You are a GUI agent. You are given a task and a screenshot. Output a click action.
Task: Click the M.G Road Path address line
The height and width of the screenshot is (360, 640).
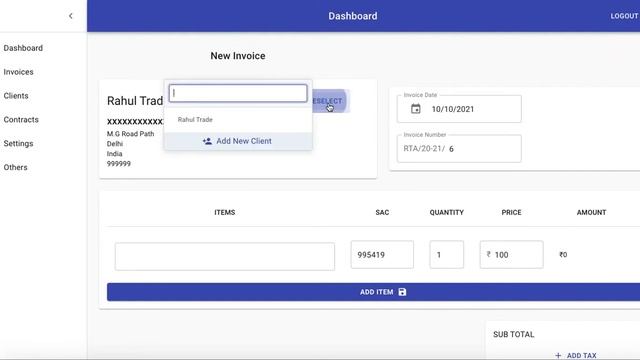tap(131, 134)
